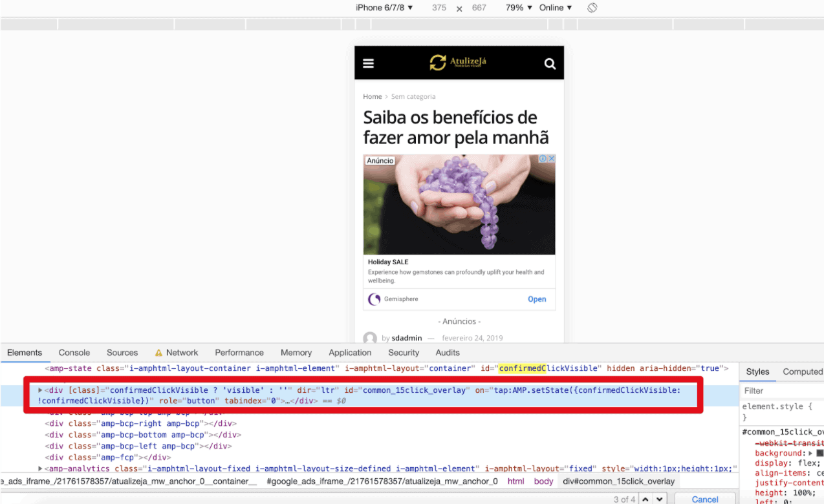This screenshot has height=504, width=824.
Task: Expand the background style property
Action: pyautogui.click(x=811, y=453)
